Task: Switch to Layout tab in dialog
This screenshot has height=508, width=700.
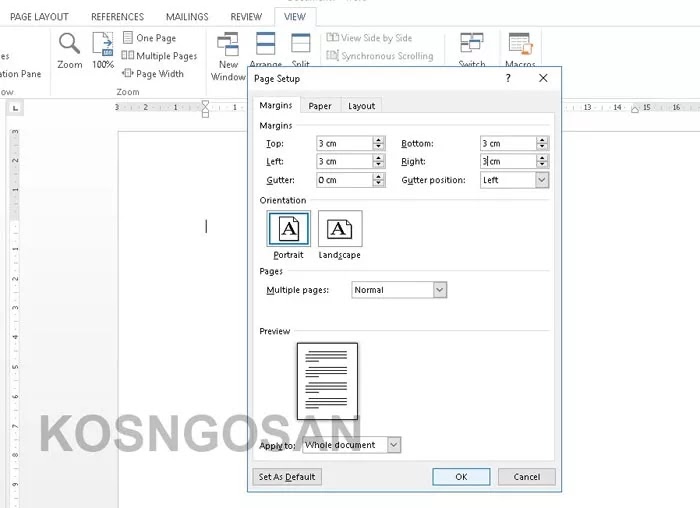Action: click(362, 106)
